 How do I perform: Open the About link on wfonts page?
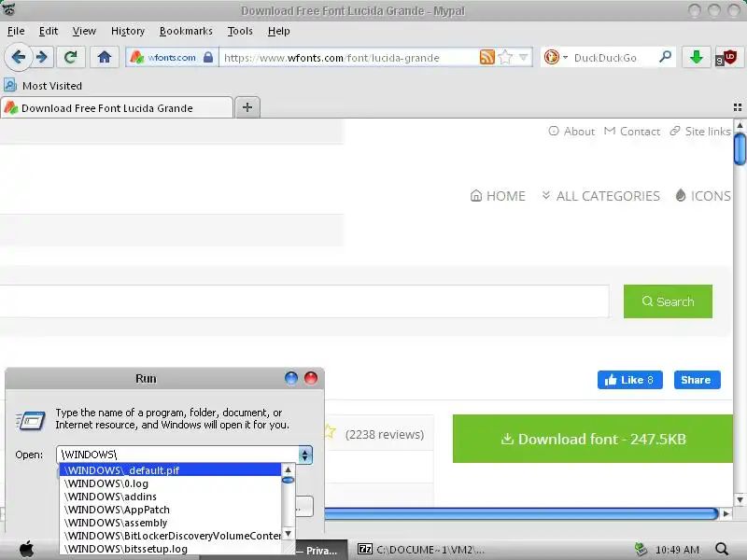[x=571, y=131]
